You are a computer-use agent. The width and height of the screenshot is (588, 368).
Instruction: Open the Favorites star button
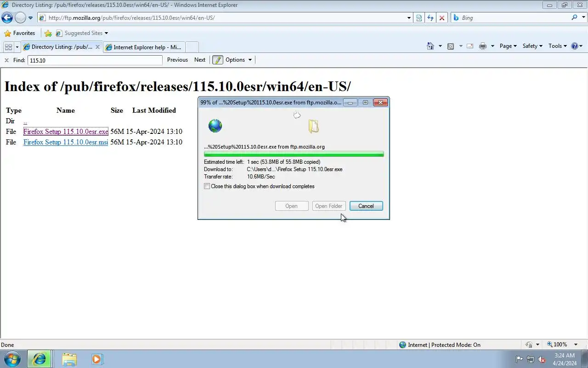click(x=20, y=33)
